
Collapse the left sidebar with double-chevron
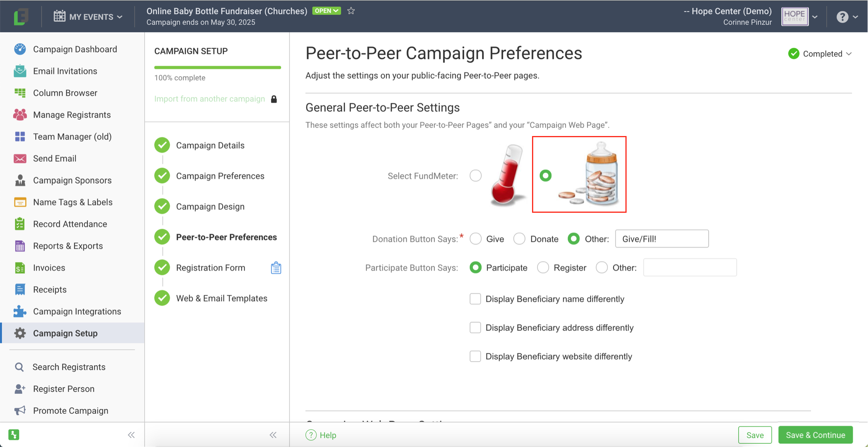click(x=131, y=435)
